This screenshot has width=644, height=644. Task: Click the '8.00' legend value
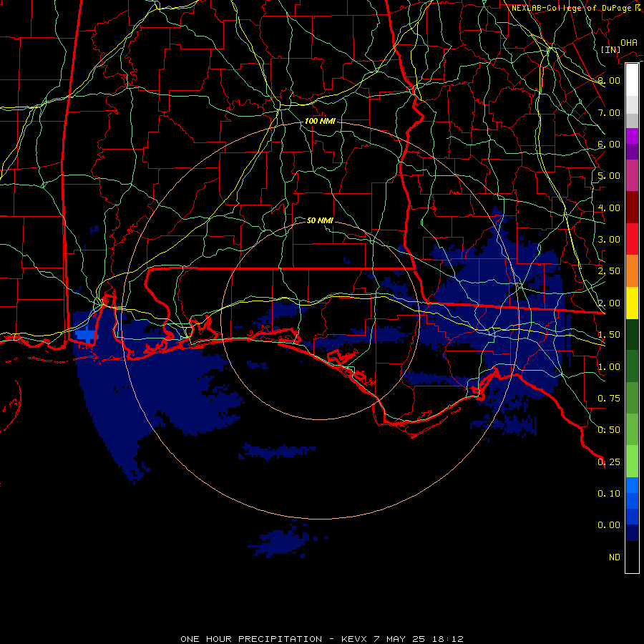[609, 80]
